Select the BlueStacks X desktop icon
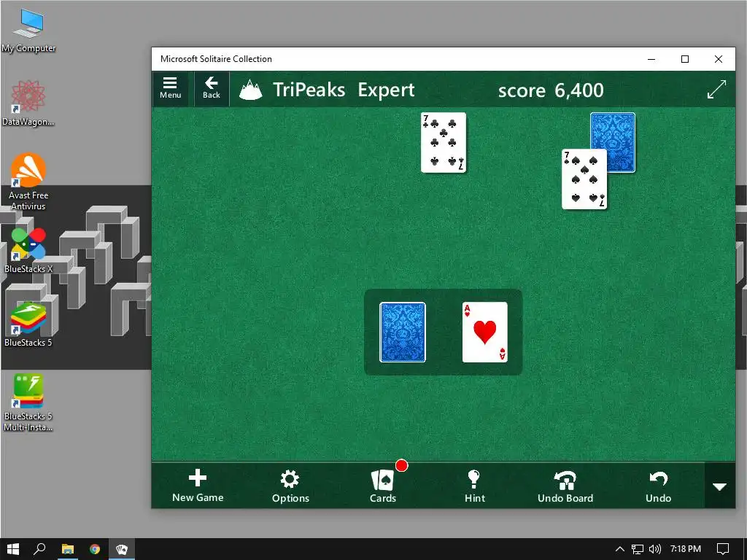747x560 pixels. click(x=28, y=251)
